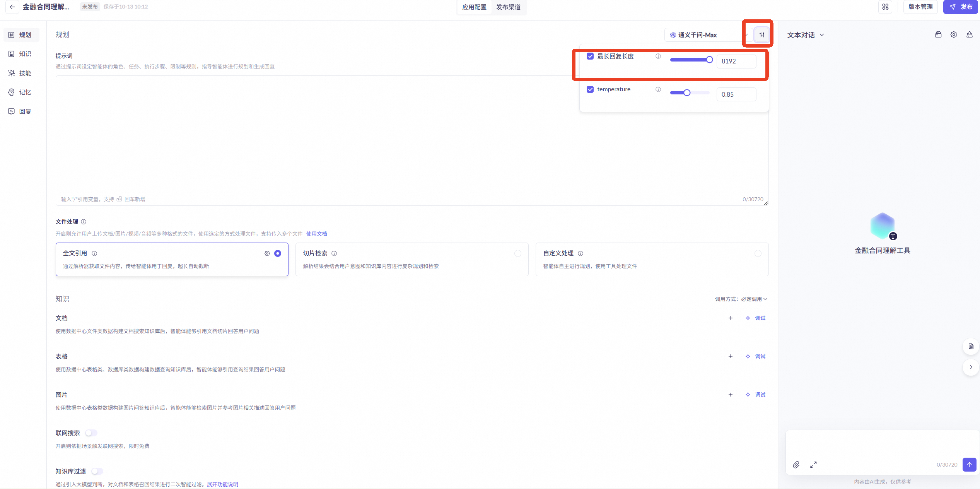This screenshot has width=980, height=489.
Task: Enable the 联网搜索 toggle
Action: (x=91, y=433)
